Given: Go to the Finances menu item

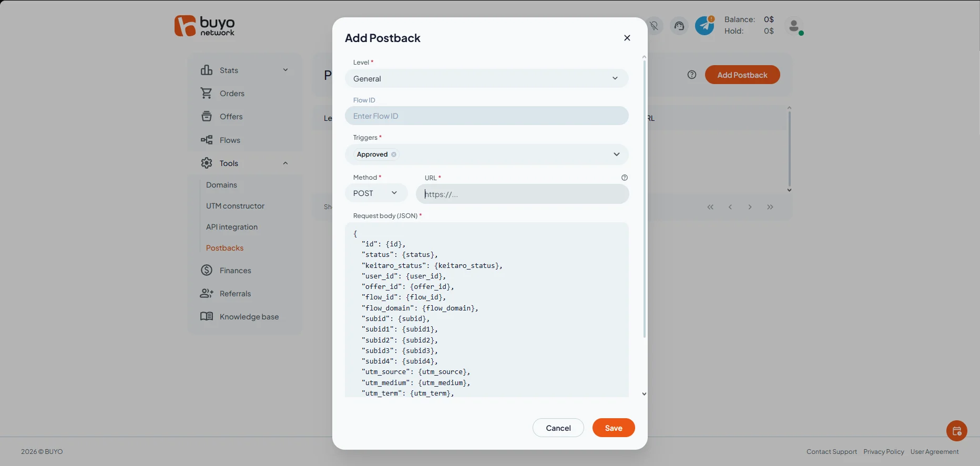Looking at the screenshot, I should 235,271.
